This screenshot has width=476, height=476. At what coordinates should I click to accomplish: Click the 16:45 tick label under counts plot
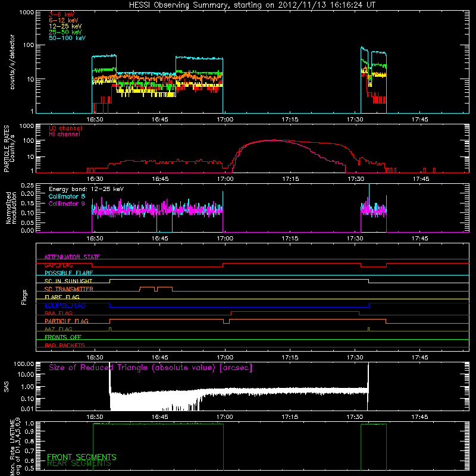(160, 120)
